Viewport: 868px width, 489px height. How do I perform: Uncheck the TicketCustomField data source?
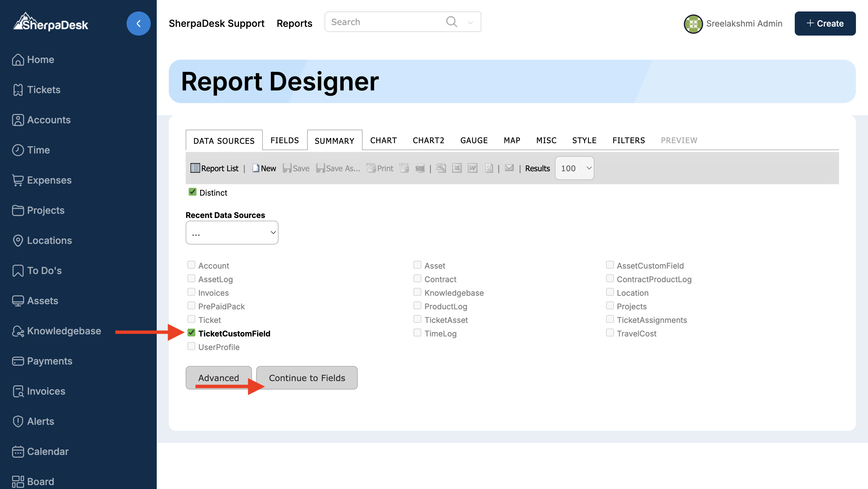[191, 333]
